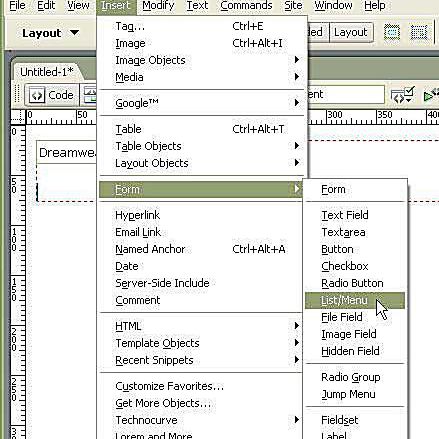Insert a Button form element
439x439 pixels.
(355, 249)
